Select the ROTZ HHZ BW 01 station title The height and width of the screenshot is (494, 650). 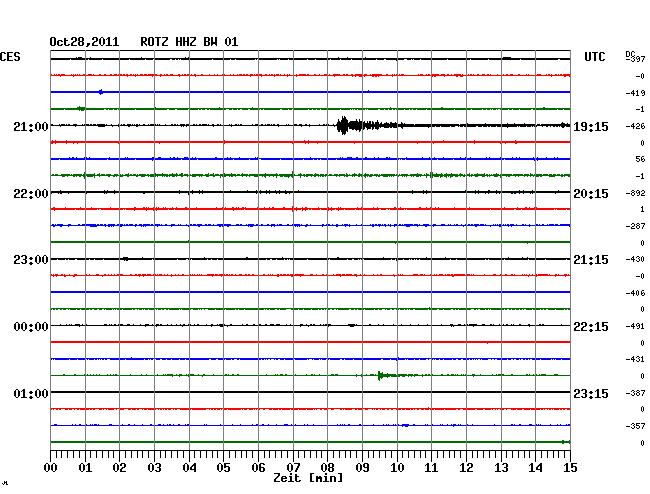[189, 42]
